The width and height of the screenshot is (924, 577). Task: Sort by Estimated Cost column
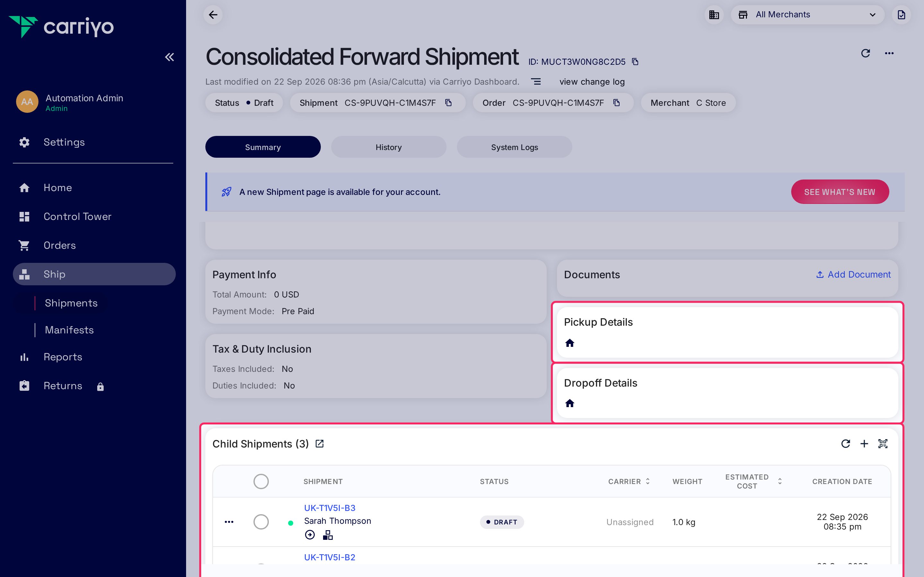(780, 481)
